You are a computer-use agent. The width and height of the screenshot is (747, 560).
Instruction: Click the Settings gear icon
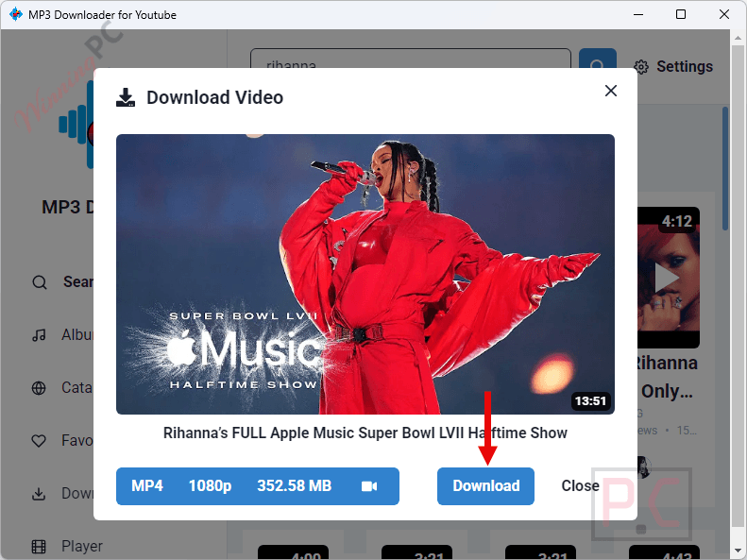(641, 67)
